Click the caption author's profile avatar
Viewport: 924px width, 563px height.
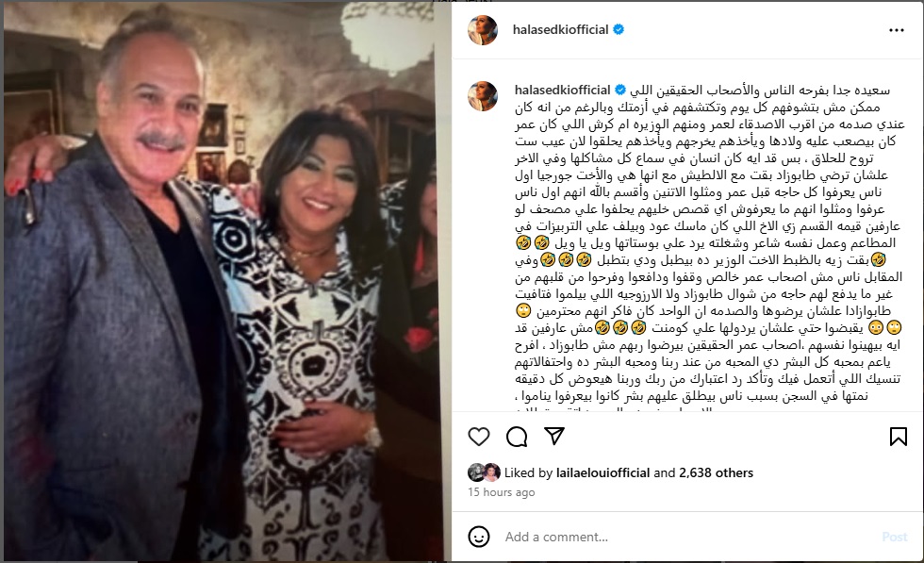483,96
